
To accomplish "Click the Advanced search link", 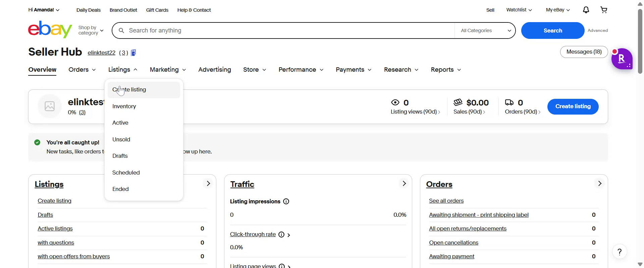I will point(597,30).
